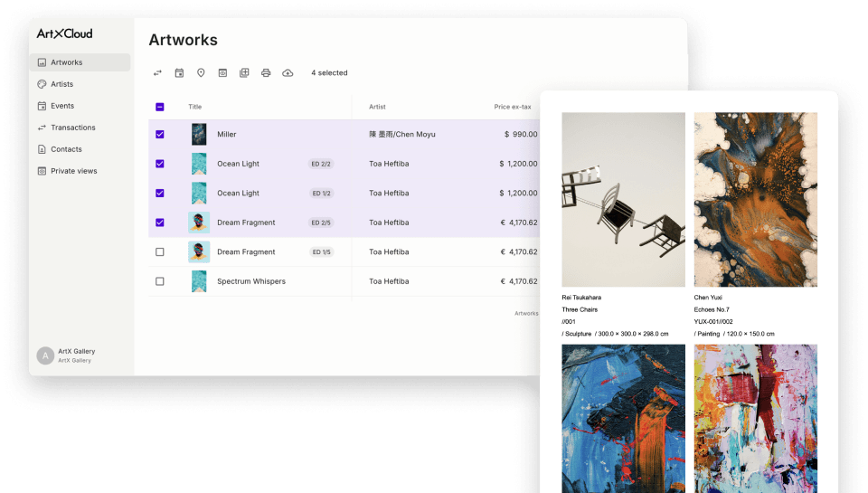
Task: Click the Transactions arrows icon in sidebar
Action: tap(42, 128)
